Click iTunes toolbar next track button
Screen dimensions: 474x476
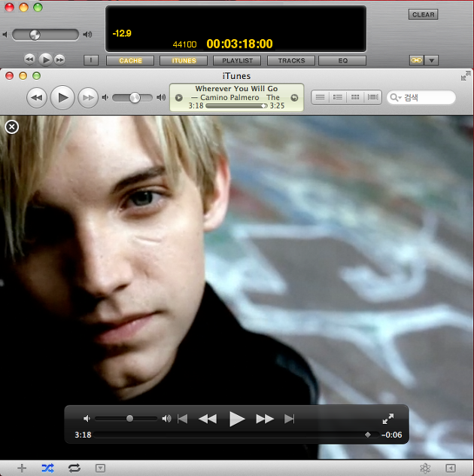(88, 97)
